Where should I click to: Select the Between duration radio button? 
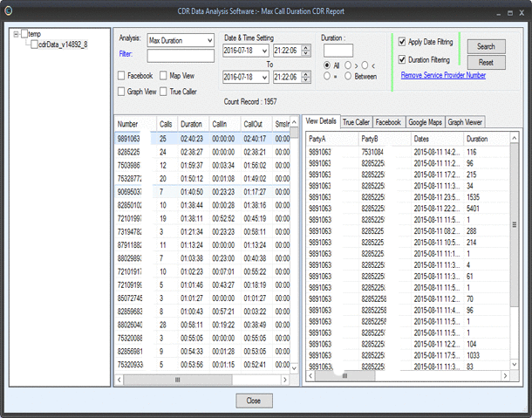tap(348, 77)
